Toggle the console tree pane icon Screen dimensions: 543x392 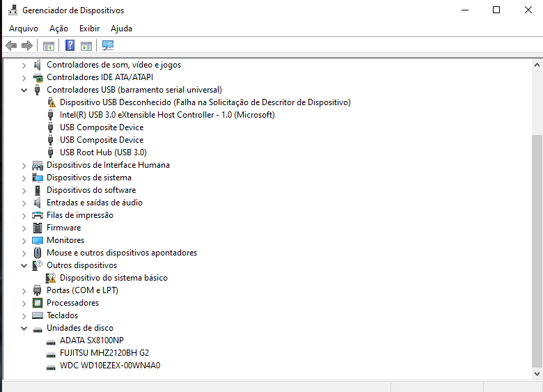49,46
